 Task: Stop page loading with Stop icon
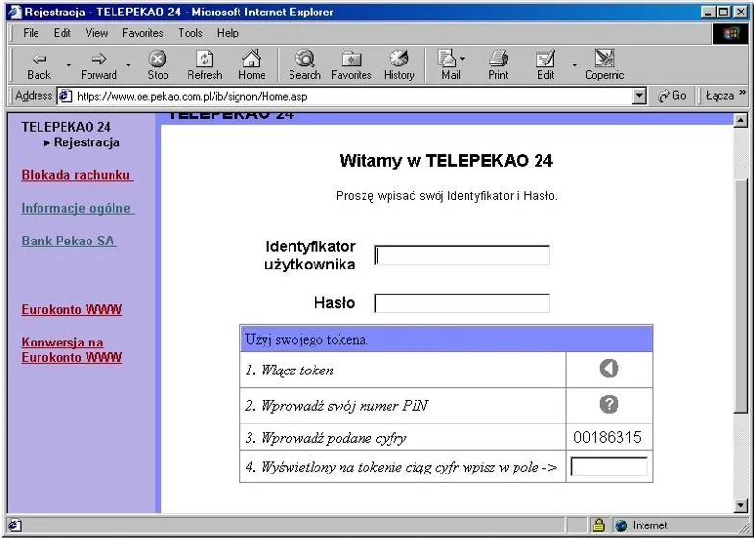click(158, 65)
